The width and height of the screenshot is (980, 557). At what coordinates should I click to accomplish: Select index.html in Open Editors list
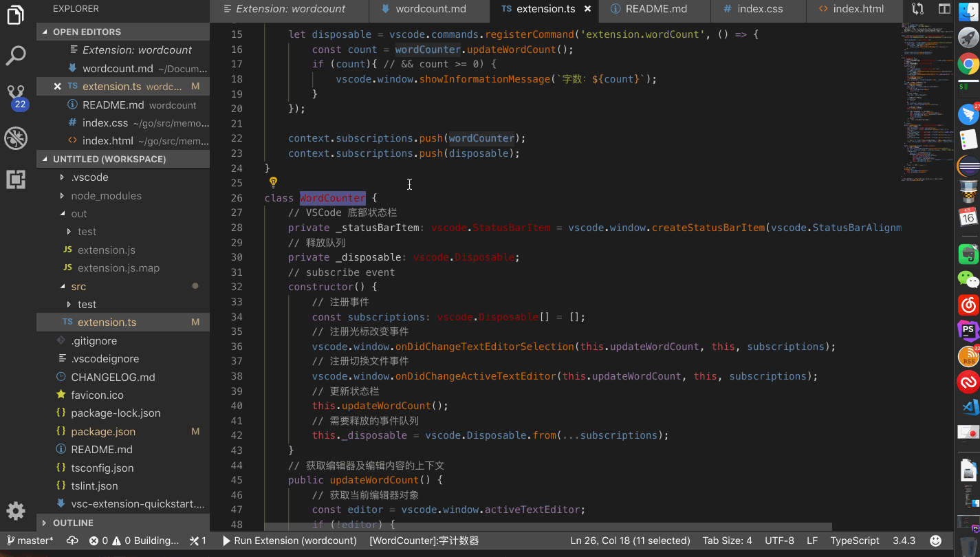(123, 140)
